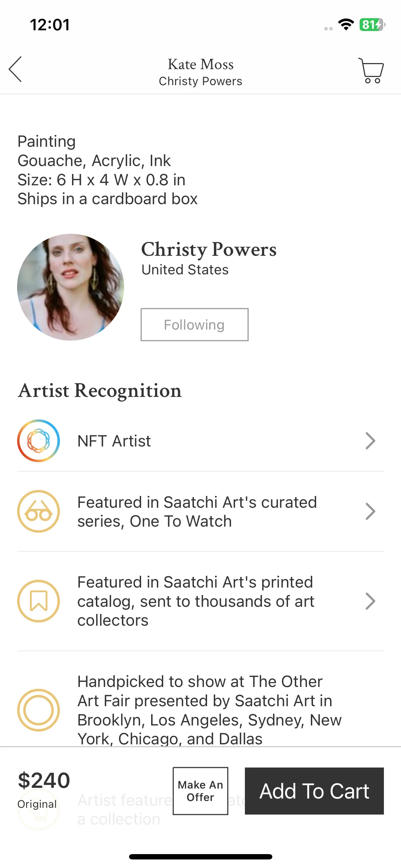Viewport: 401px width, 868px height.
Task: Make an offer on the artwork
Action: tap(200, 791)
